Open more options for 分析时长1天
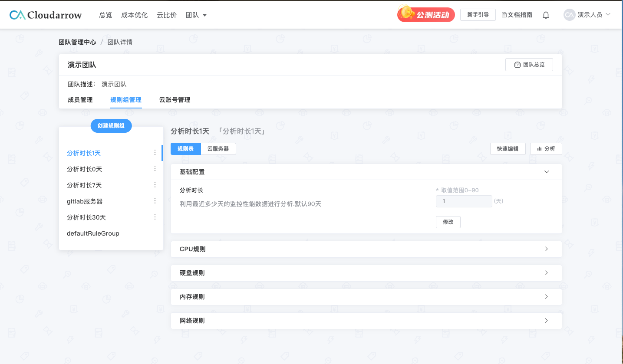The width and height of the screenshot is (623, 364). tap(155, 153)
